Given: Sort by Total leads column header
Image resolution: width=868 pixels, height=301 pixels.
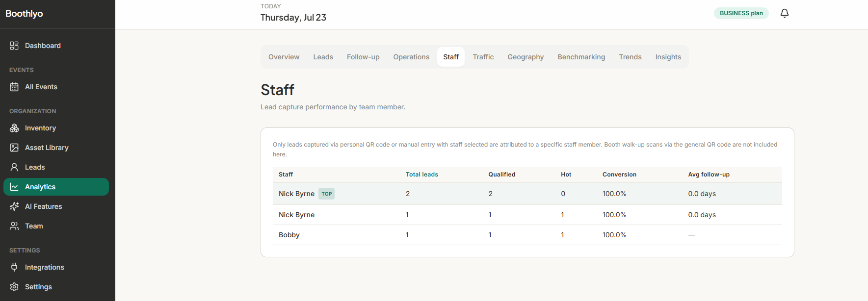Looking at the screenshot, I should [422, 175].
